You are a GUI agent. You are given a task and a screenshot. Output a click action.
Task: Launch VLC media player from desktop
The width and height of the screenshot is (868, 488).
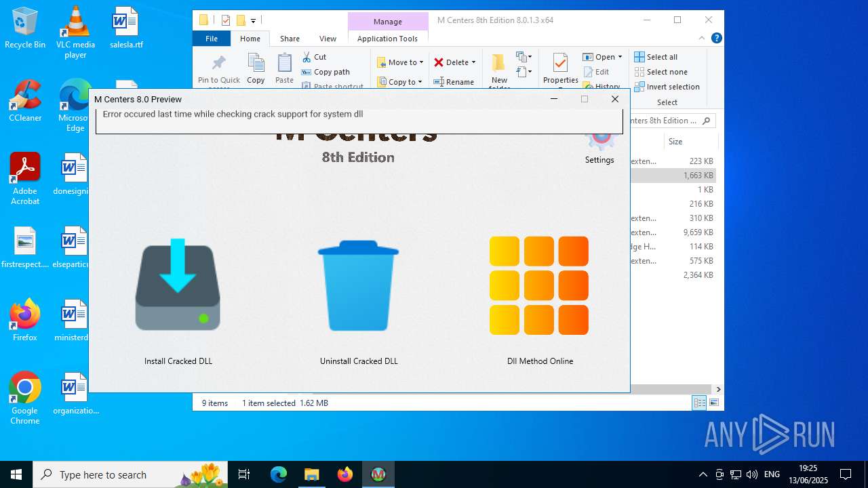click(x=75, y=33)
